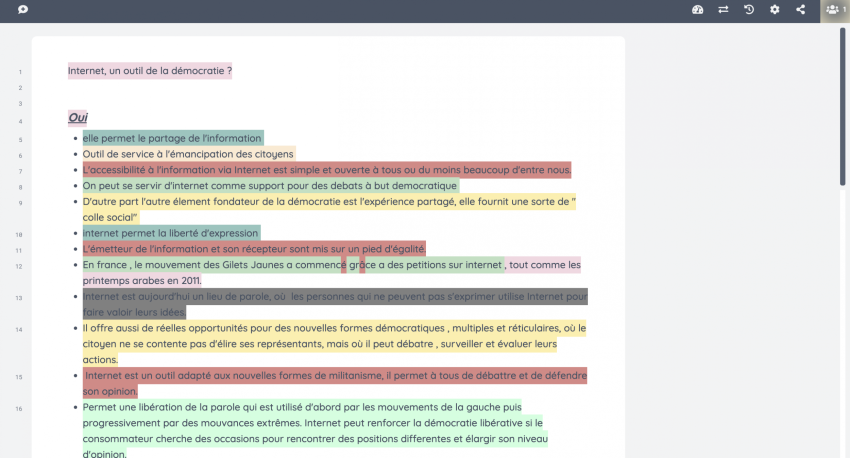The width and height of the screenshot is (850, 458).
Task: Click line 'internet permet la liberté d'expression'
Action: [170, 232]
